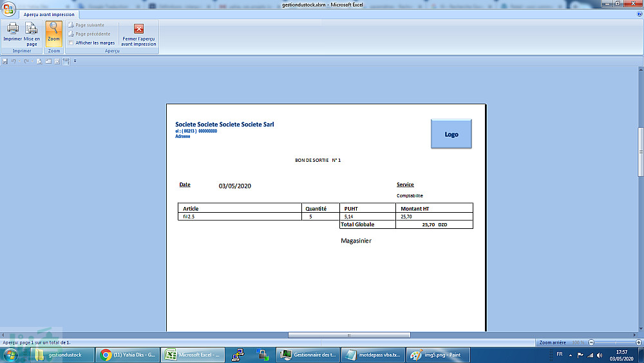Click the print preview icon in Quick Access toolbar
The height and width of the screenshot is (363, 644).
[39, 61]
